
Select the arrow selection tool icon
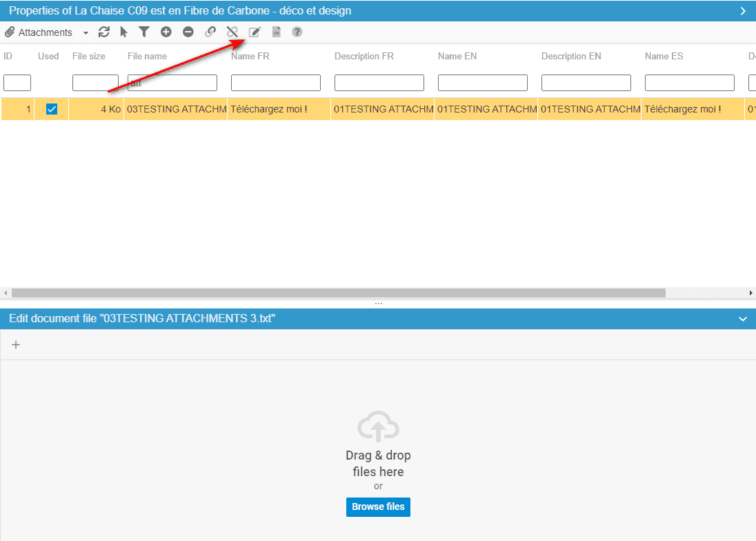click(x=124, y=32)
